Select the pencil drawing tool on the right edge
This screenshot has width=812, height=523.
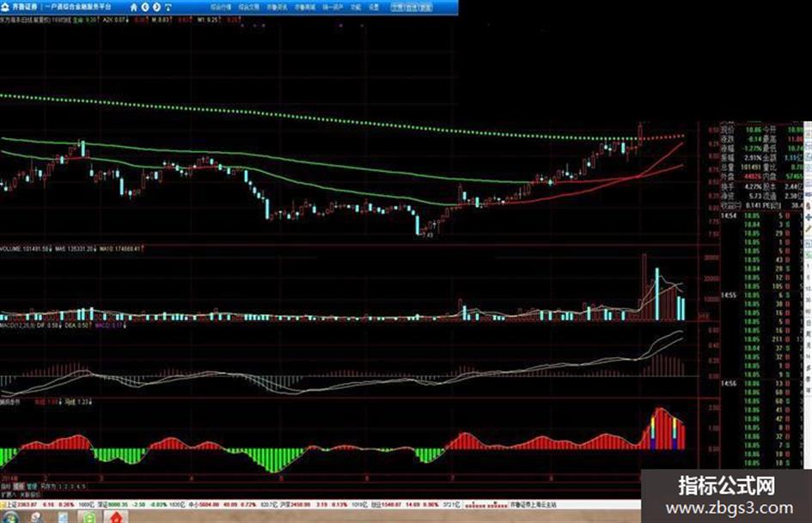pyautogui.click(x=809, y=229)
